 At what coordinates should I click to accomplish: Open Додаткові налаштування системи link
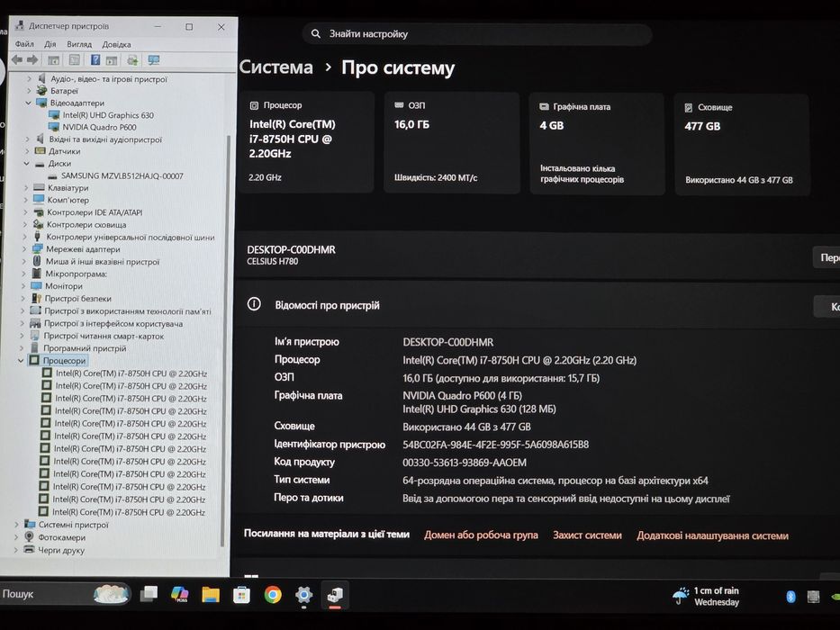coord(712,535)
